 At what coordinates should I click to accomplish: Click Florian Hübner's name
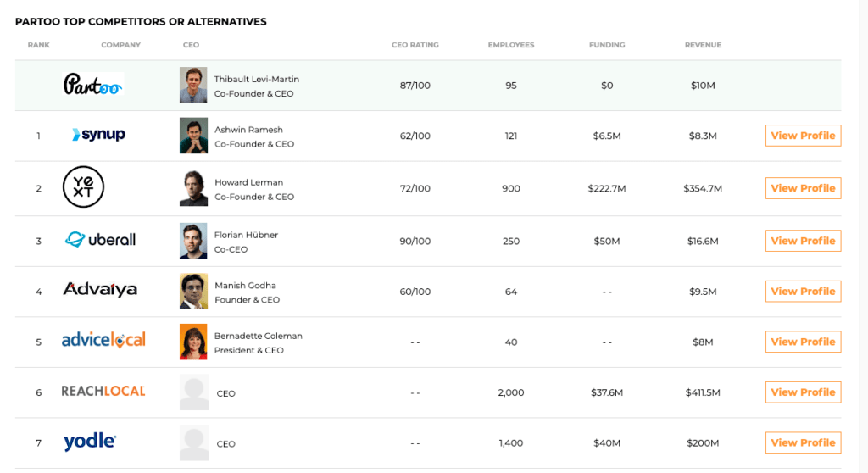point(247,235)
